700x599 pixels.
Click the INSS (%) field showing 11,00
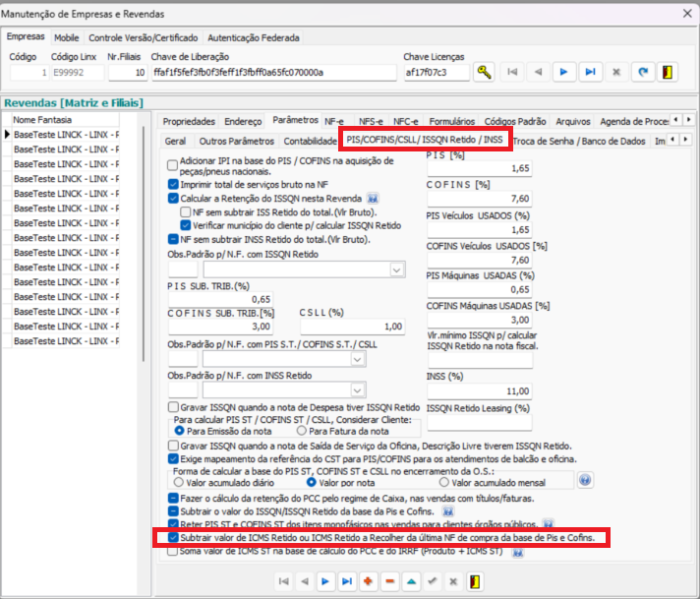pos(480,391)
